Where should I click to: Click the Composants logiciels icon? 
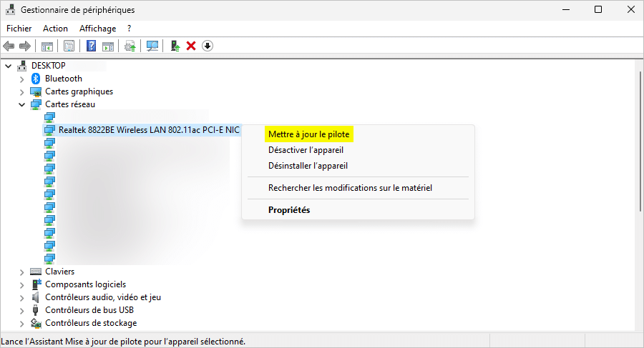click(x=36, y=284)
